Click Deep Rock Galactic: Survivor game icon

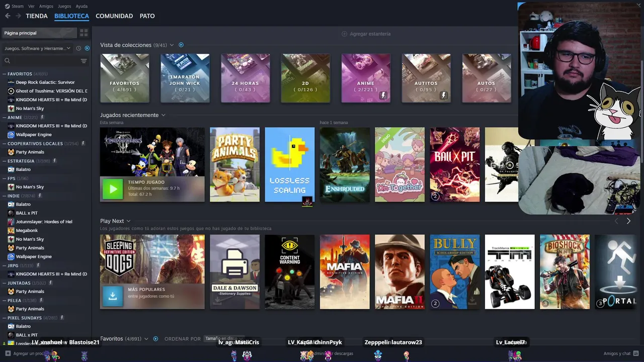tap(11, 82)
